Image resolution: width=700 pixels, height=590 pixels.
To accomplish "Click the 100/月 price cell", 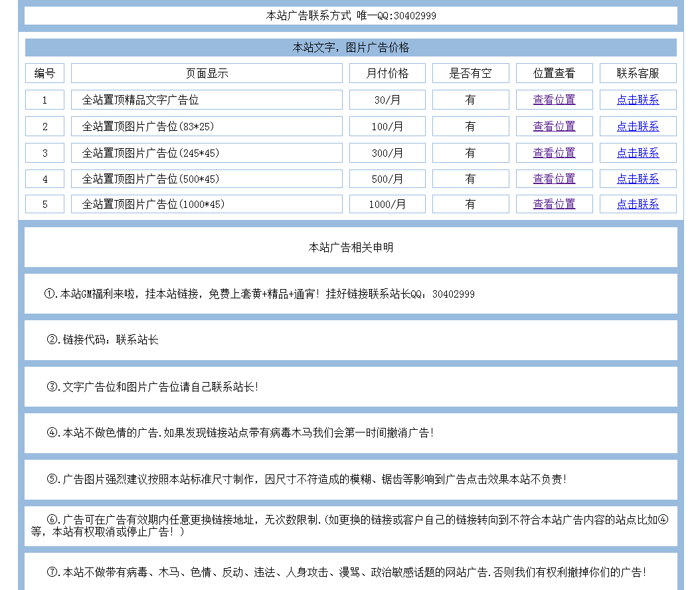I will 387,126.
